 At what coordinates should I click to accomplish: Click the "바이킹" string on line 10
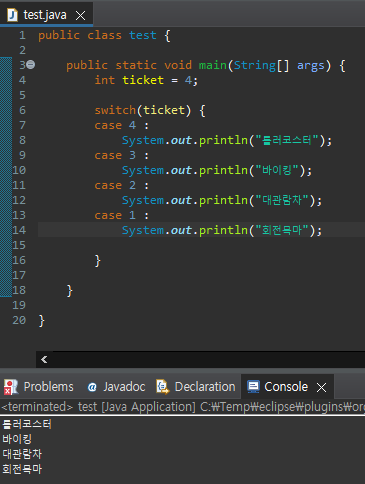(277, 170)
